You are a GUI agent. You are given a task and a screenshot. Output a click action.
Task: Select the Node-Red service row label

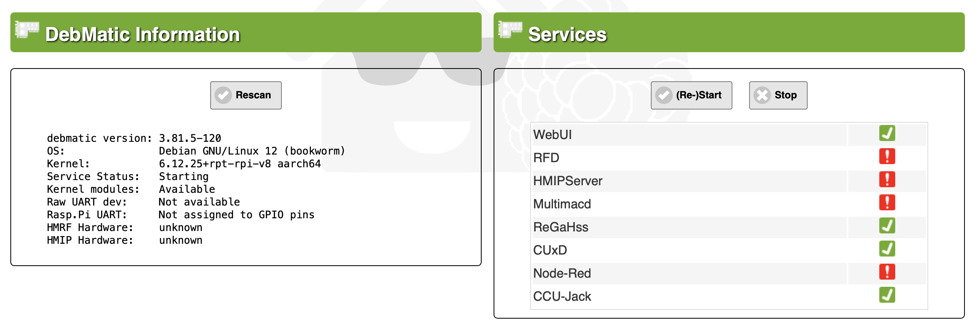pyautogui.click(x=562, y=273)
